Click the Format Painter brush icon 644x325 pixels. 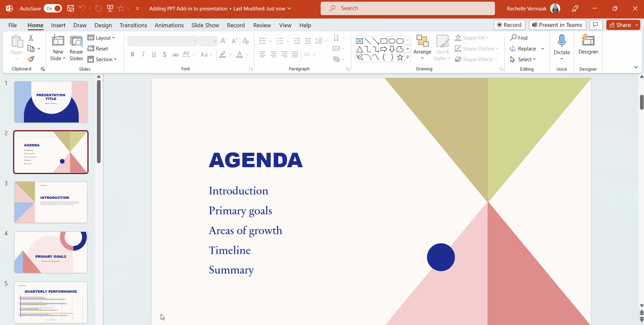point(31,59)
